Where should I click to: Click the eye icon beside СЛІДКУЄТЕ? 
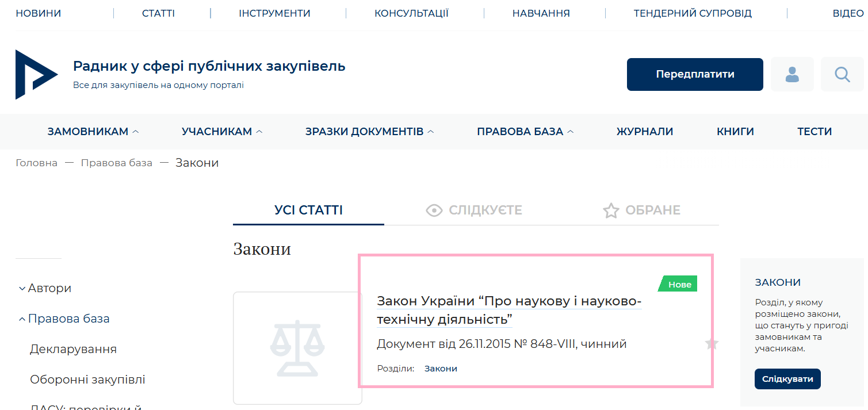pyautogui.click(x=434, y=210)
